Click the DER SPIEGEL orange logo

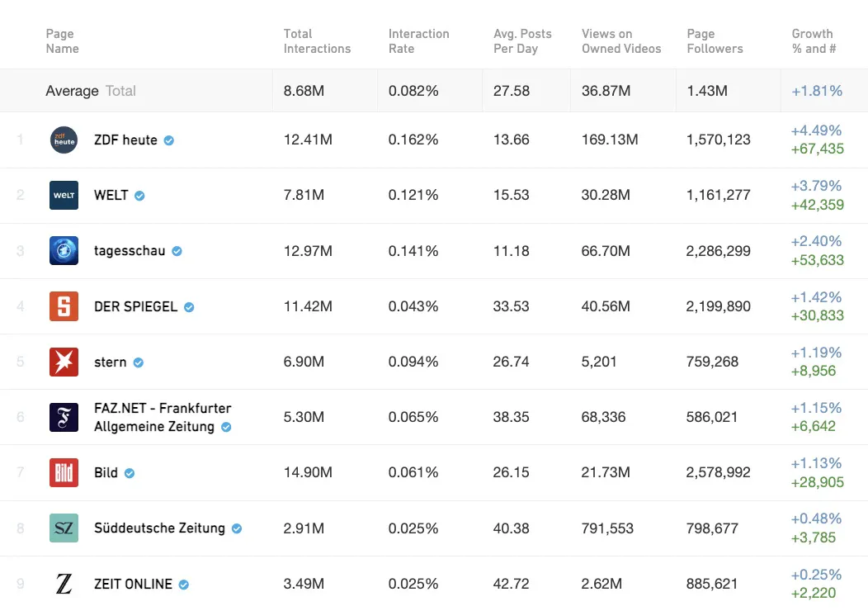click(x=64, y=306)
